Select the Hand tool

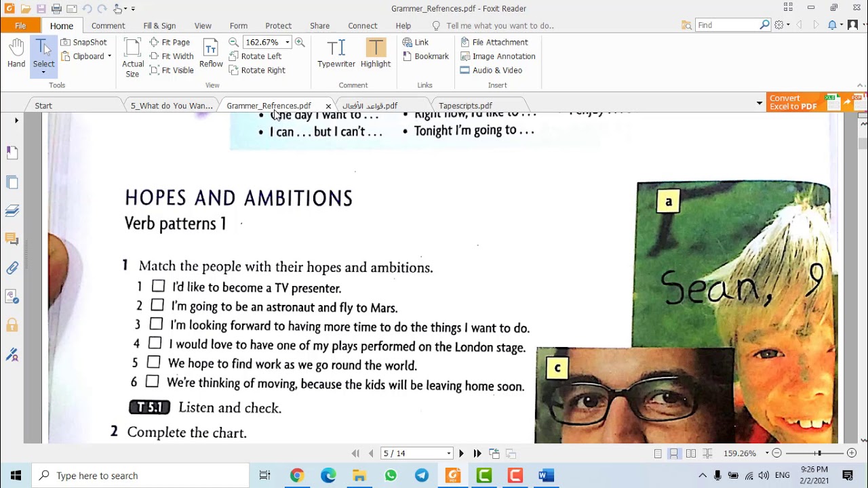click(16, 54)
